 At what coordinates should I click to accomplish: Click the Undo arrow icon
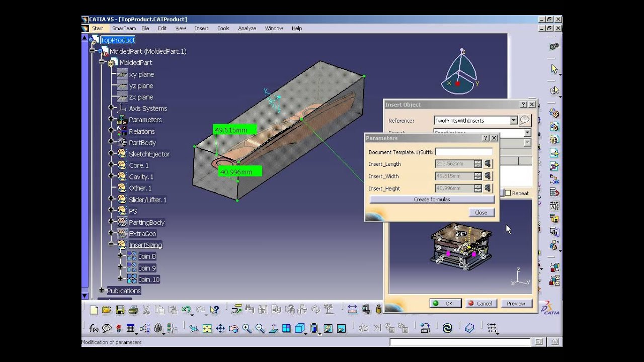pos(186,310)
